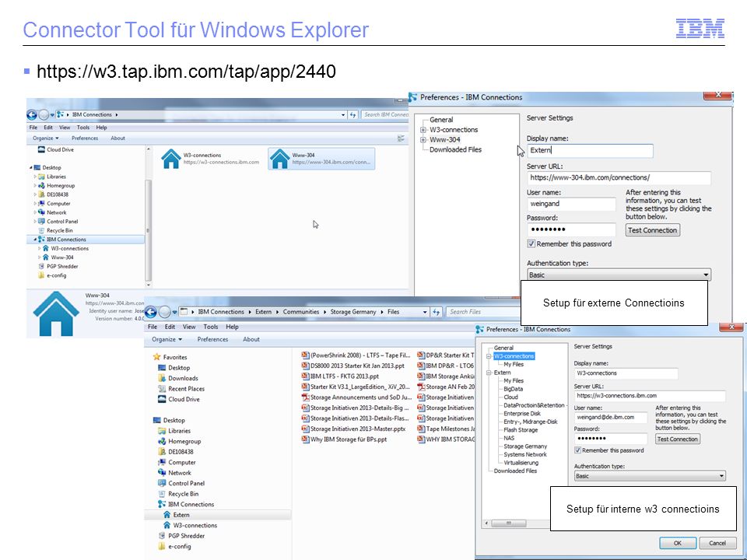
Task: Open the Tools menu in lower Explorer
Action: (x=211, y=327)
